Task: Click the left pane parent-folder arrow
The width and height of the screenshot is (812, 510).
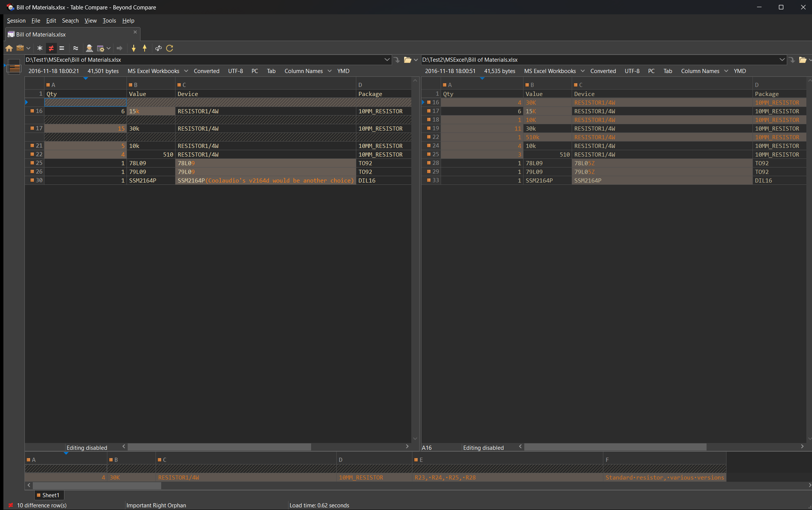Action: 397,60
